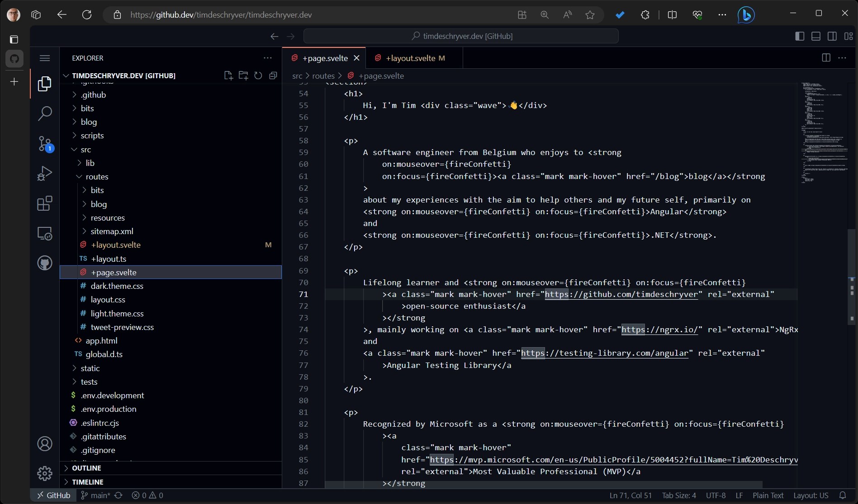Open the Run and Debug view

click(x=44, y=174)
